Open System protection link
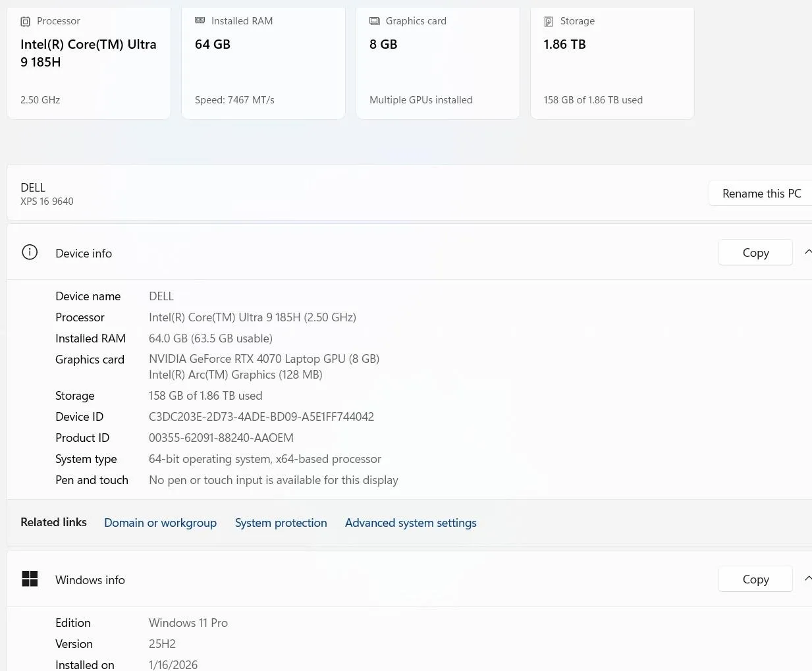The width and height of the screenshot is (812, 671). (281, 523)
